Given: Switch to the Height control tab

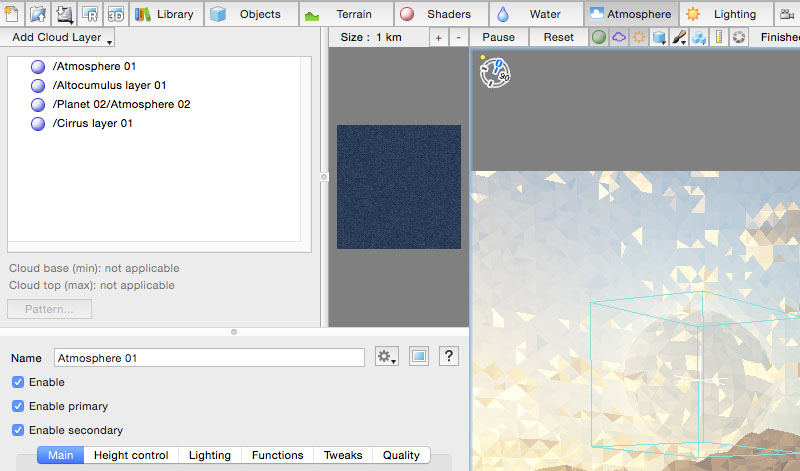Looking at the screenshot, I should pos(130,455).
